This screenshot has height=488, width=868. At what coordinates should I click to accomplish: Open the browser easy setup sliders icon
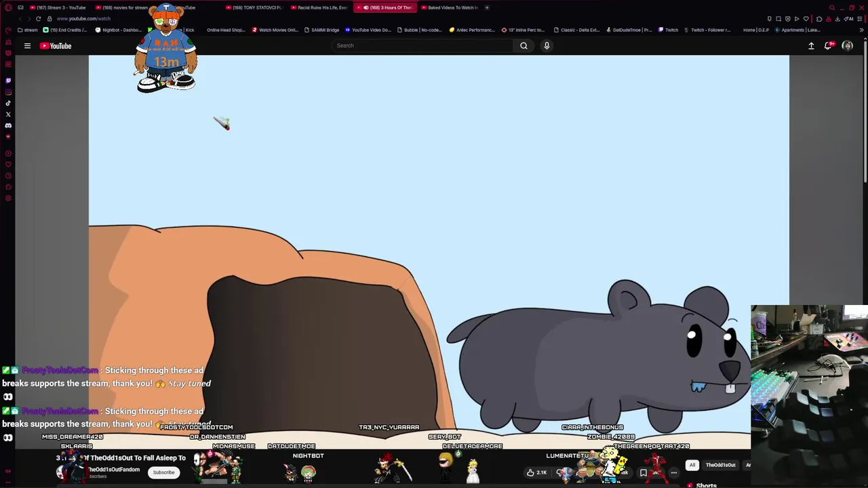(861, 18)
